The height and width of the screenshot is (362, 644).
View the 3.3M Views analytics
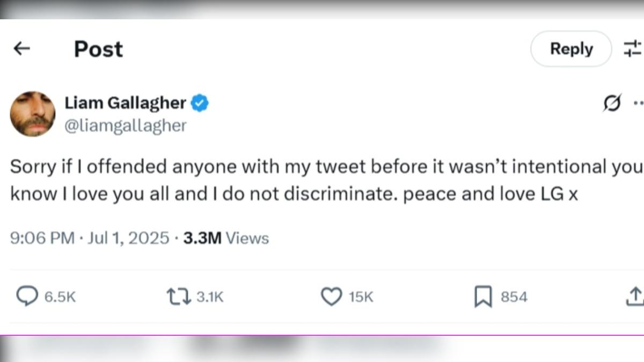pyautogui.click(x=226, y=238)
